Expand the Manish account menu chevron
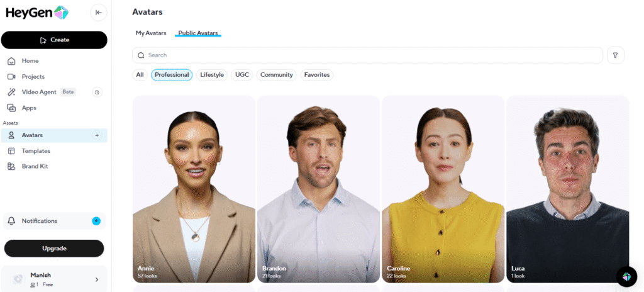The width and height of the screenshot is (644, 292). click(96, 279)
